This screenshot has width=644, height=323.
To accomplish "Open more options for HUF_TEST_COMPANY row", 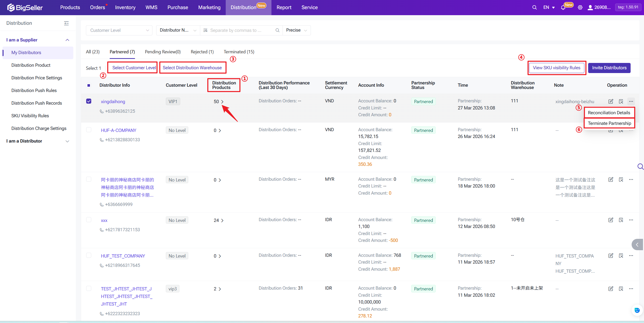I will click(631, 256).
